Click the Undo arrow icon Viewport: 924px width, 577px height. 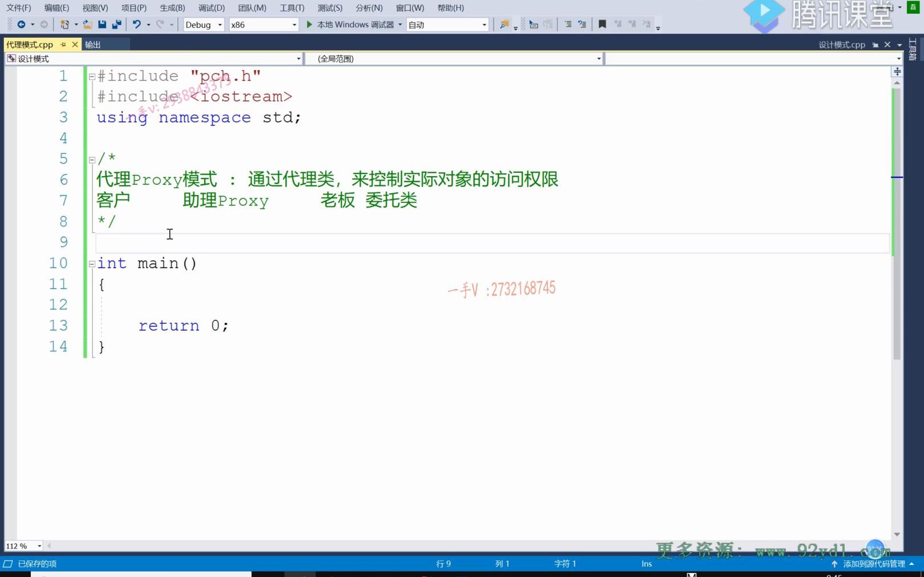[x=136, y=25]
